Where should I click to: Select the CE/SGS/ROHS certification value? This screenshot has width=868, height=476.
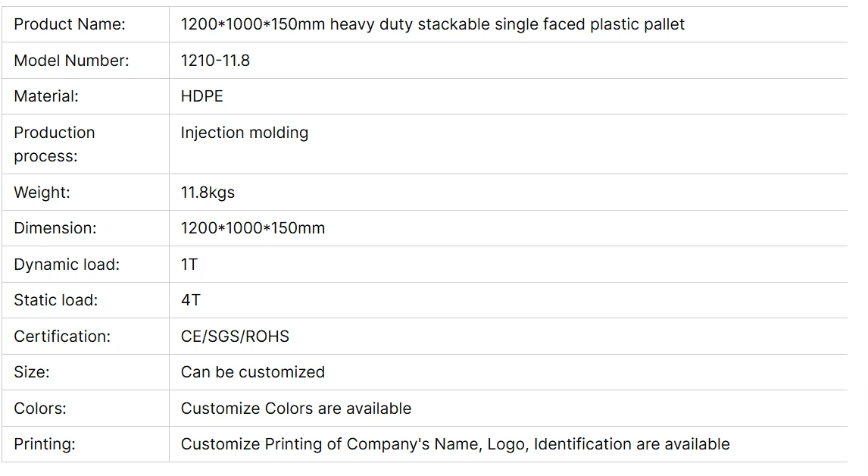click(235, 337)
